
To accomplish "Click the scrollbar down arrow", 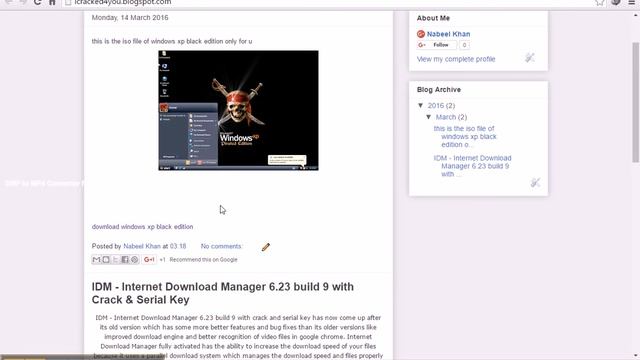I will 636,356.
